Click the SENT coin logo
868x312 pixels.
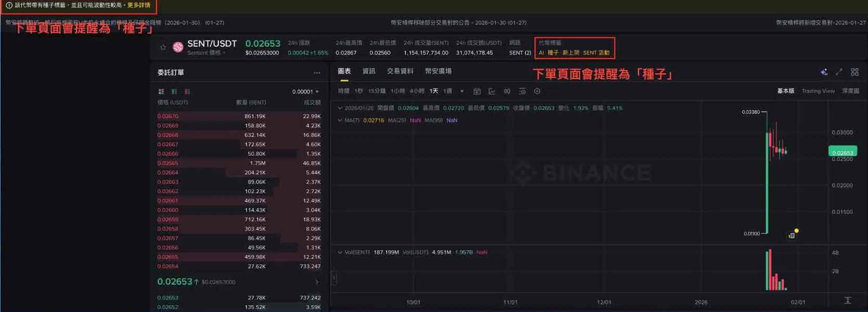[x=178, y=47]
